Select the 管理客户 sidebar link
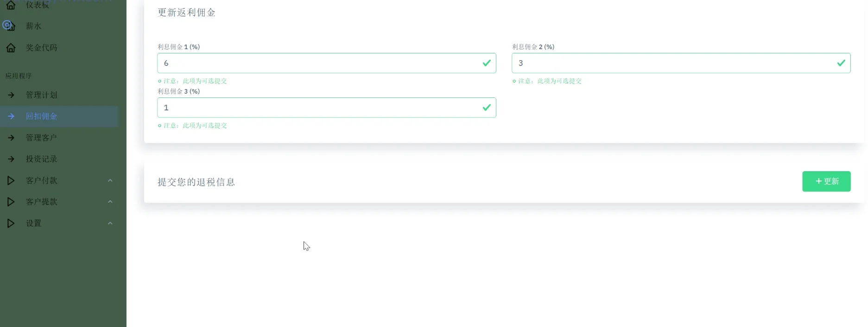868x327 pixels. tap(42, 138)
